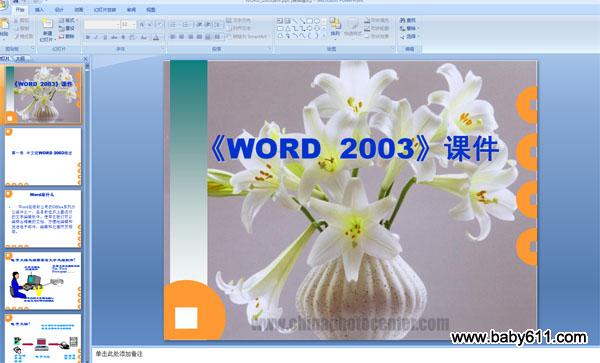The height and width of the screenshot is (363, 600).
Task: Click the Change Case (Aa) icon
Action: 144,37
